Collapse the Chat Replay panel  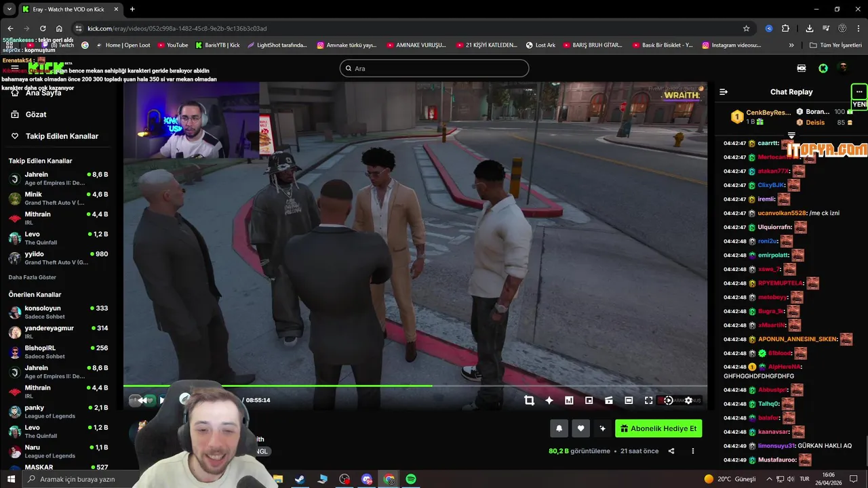[x=724, y=91]
